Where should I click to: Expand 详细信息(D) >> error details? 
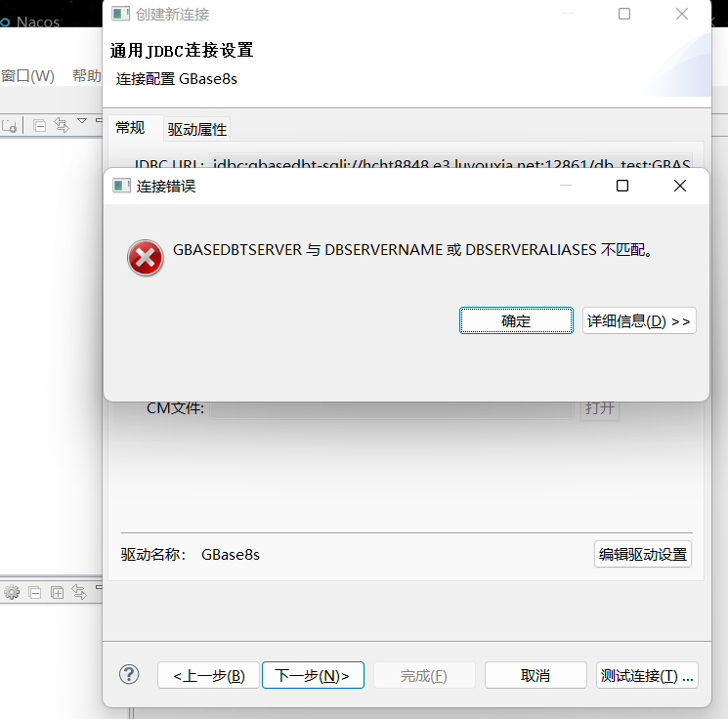point(639,320)
